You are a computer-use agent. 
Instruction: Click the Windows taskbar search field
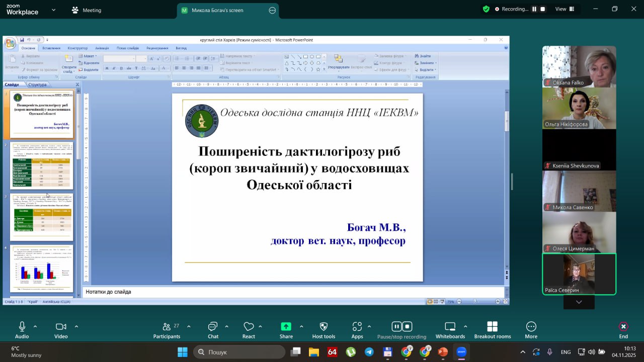239,352
